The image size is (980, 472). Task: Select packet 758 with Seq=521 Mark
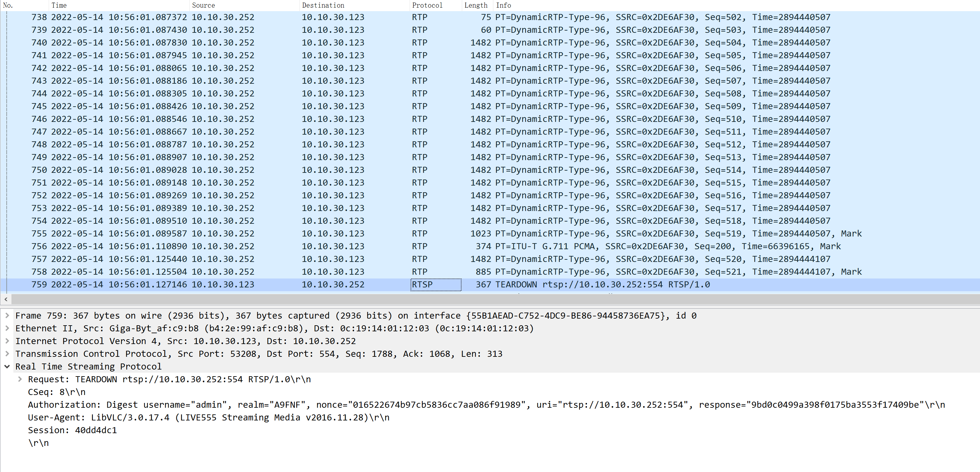[x=490, y=272]
